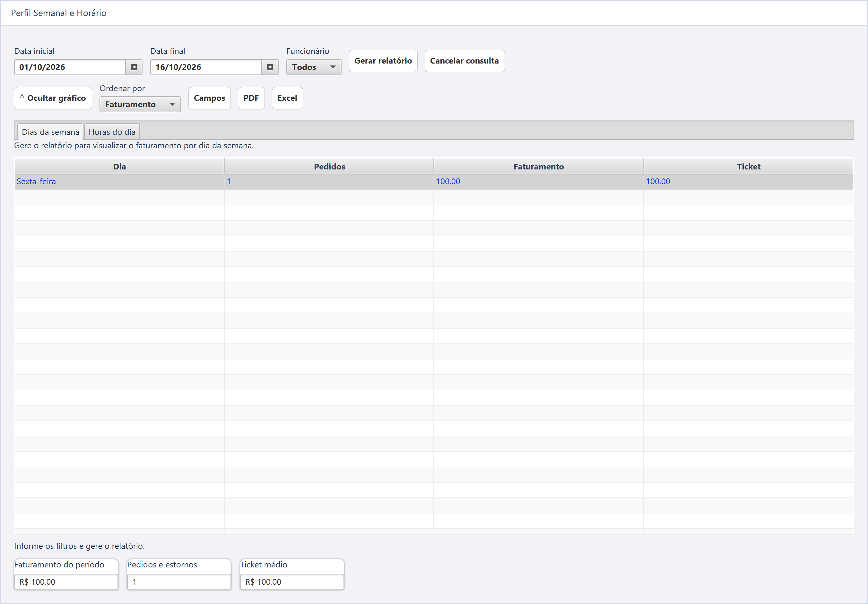
Task: Open the Funcionário dropdown set to Todos
Action: click(313, 67)
